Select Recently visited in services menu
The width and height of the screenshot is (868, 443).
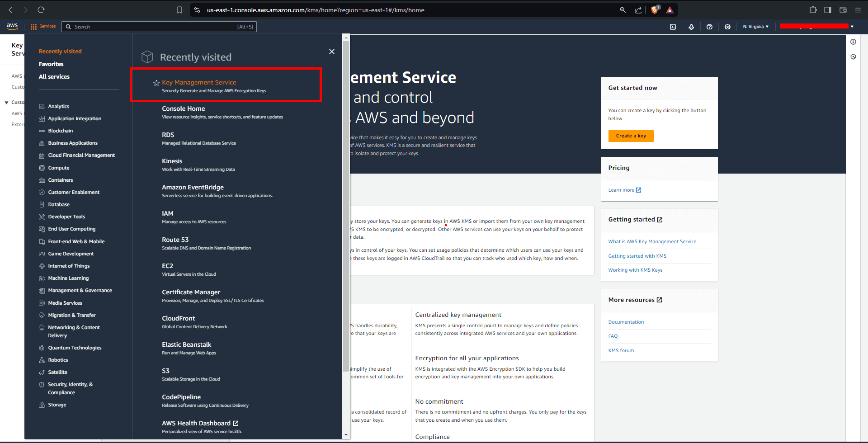pyautogui.click(x=60, y=52)
